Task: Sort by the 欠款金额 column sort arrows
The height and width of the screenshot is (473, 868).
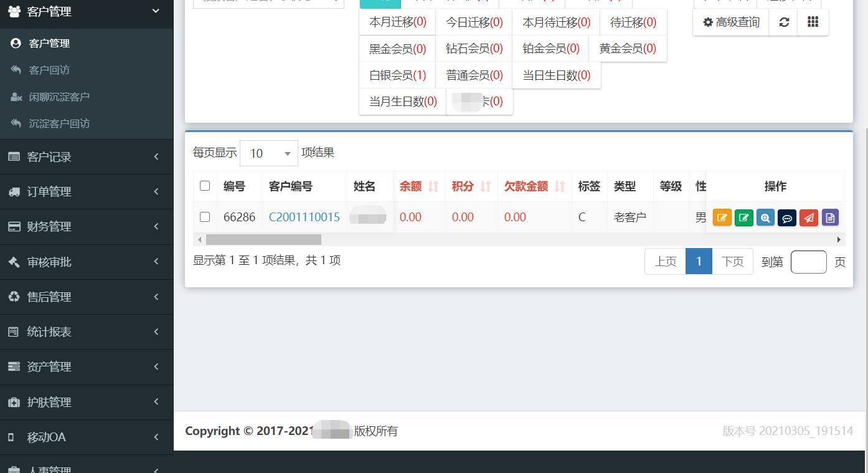Action: coord(560,186)
